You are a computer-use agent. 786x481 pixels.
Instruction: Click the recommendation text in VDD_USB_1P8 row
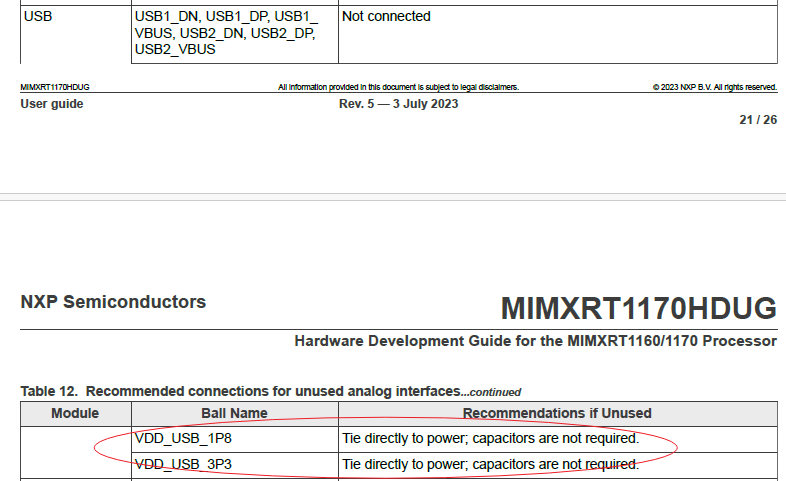coord(491,438)
